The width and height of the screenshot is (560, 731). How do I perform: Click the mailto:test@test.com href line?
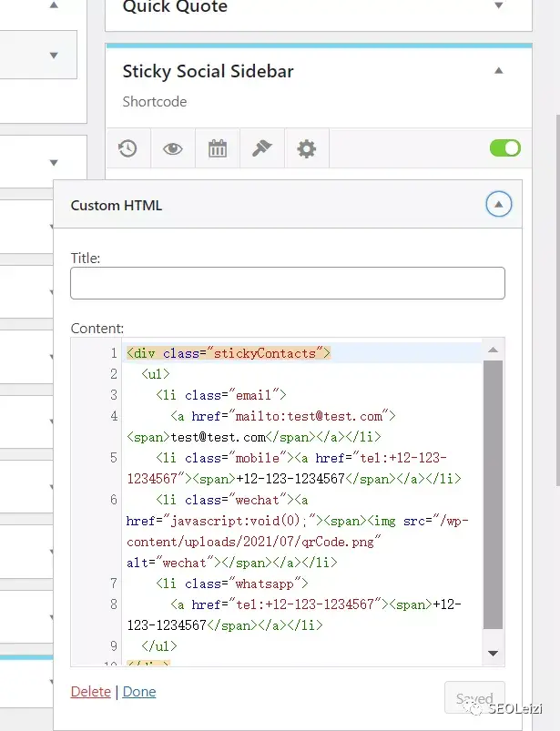coord(283,416)
